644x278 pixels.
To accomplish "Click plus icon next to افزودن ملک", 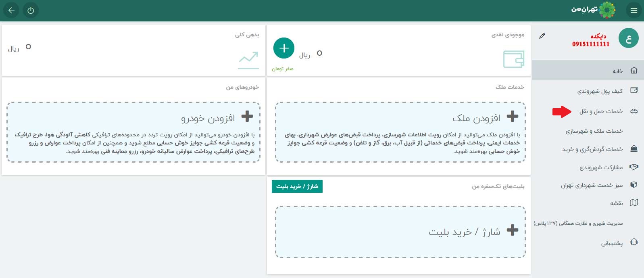I will [x=512, y=116].
